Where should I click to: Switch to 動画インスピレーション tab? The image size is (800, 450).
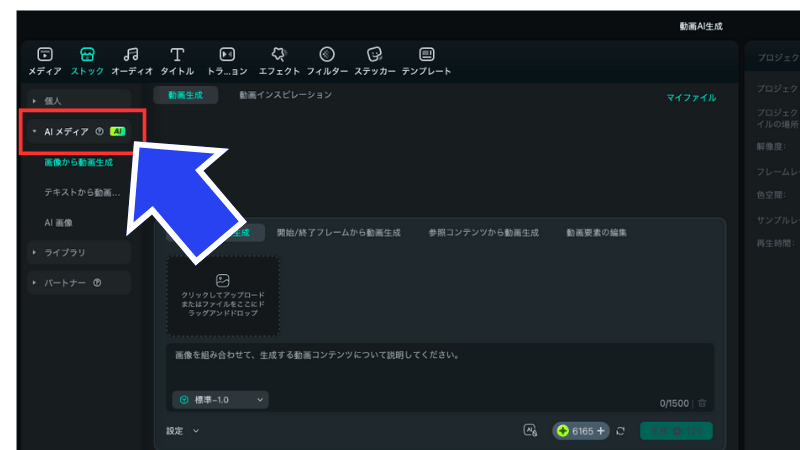click(x=285, y=95)
